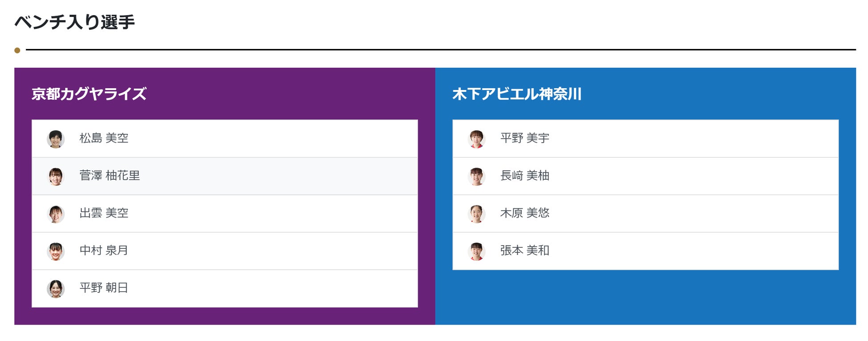The width and height of the screenshot is (868, 341).
Task: Open player name 平野 朝日
Action: (x=104, y=288)
